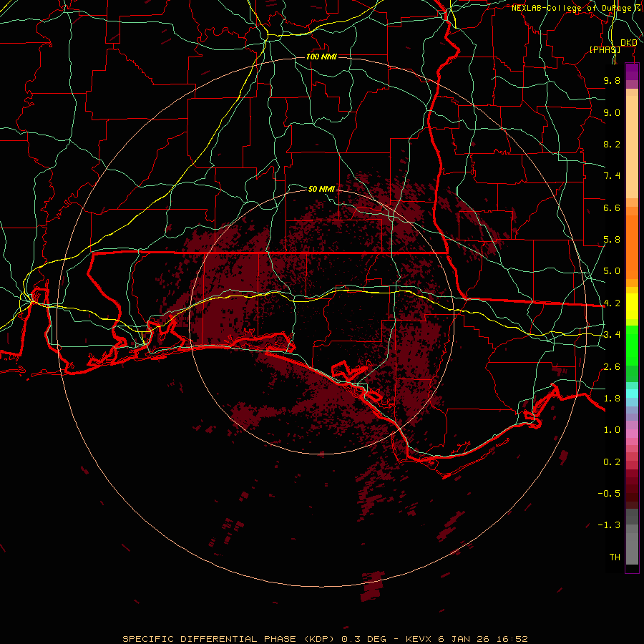Click the 100 NMI range ring label
The width and height of the screenshot is (644, 644).
(321, 57)
